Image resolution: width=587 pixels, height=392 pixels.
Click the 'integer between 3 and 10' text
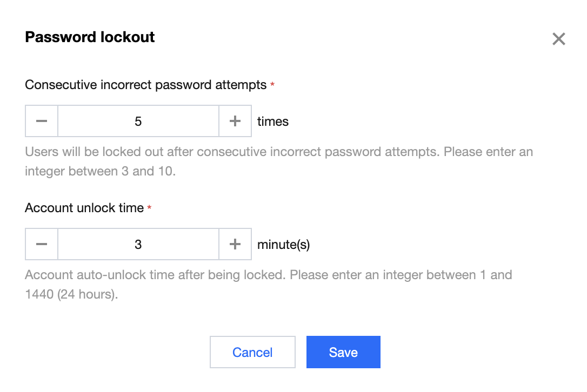tap(100, 172)
